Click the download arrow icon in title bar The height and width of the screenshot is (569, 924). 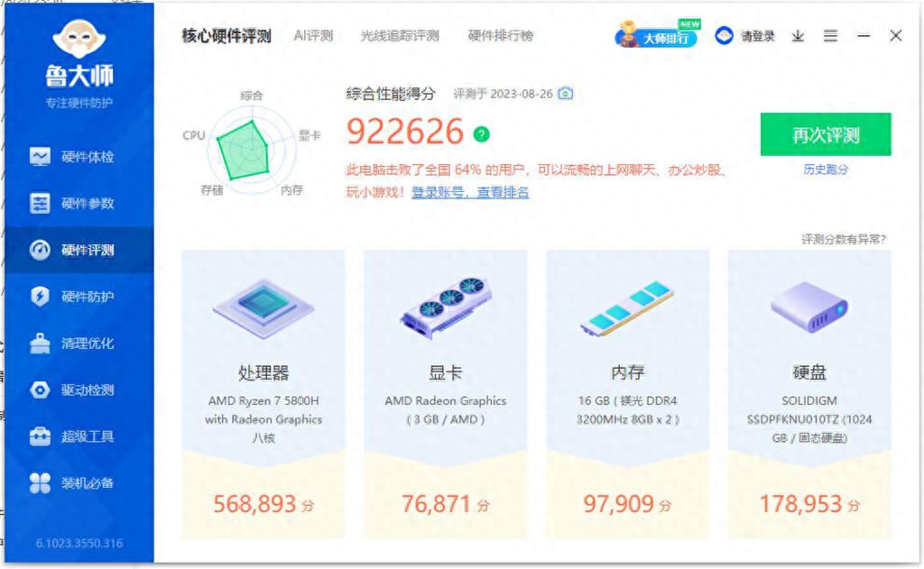(x=798, y=36)
